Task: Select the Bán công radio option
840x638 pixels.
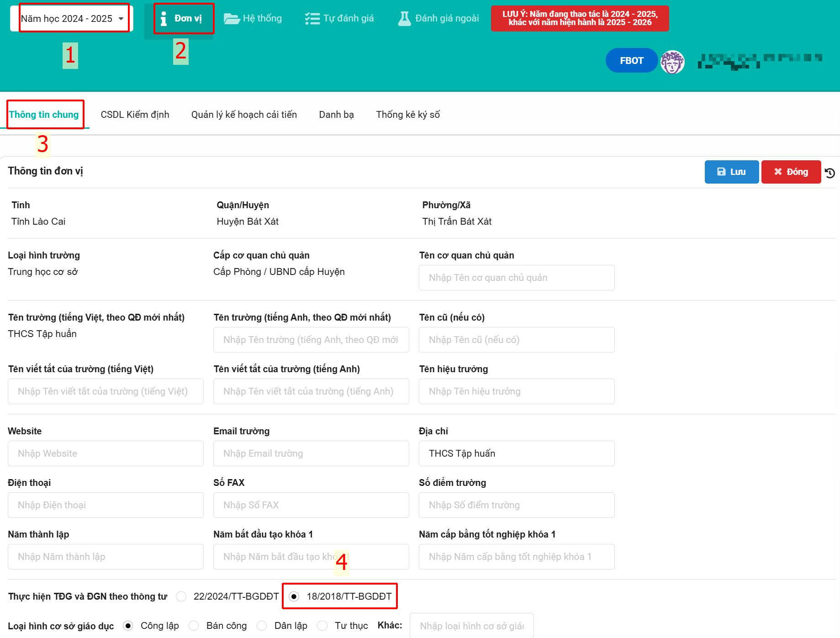Action: click(x=194, y=626)
